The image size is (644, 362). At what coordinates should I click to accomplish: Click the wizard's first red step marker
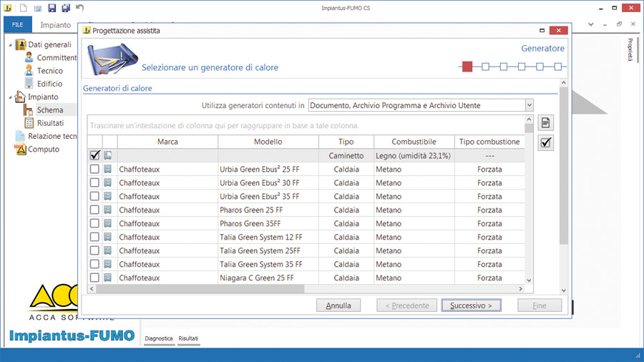[467, 67]
